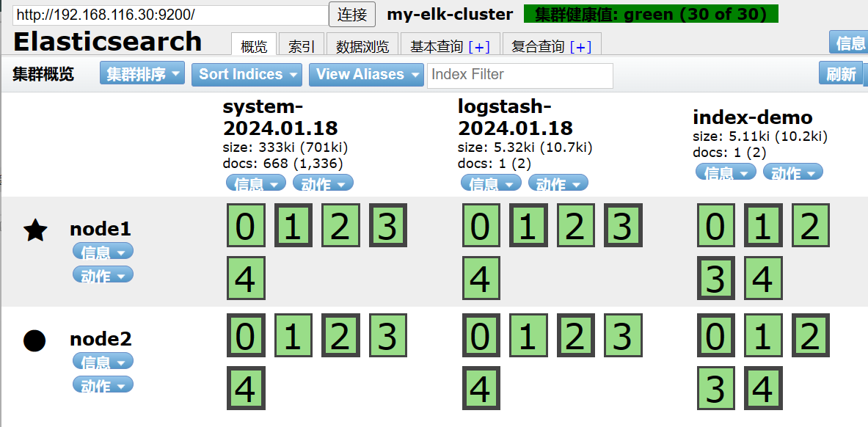Viewport: 868px width, 427px height.
Task: Select shard 3 of index-demo on node1
Action: 716,278
